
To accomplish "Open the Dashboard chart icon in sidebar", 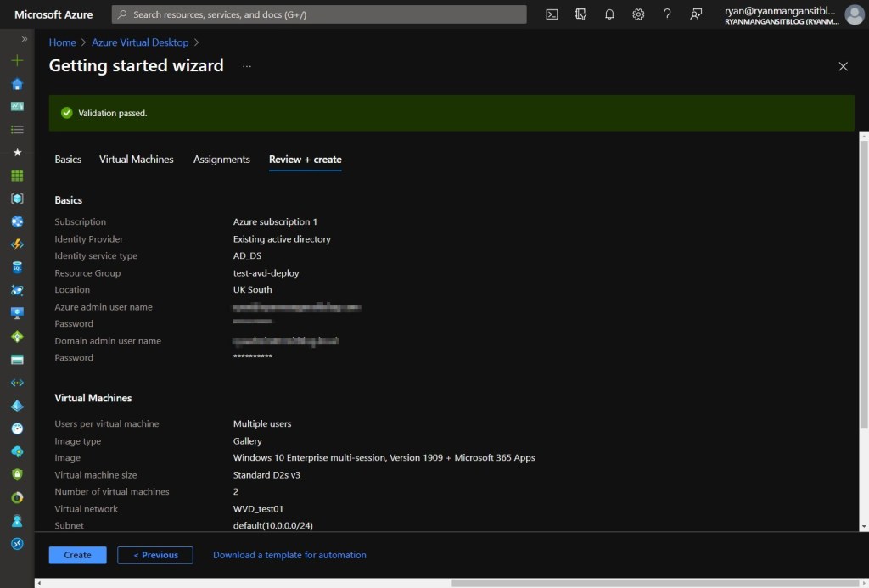I will tap(17, 106).
